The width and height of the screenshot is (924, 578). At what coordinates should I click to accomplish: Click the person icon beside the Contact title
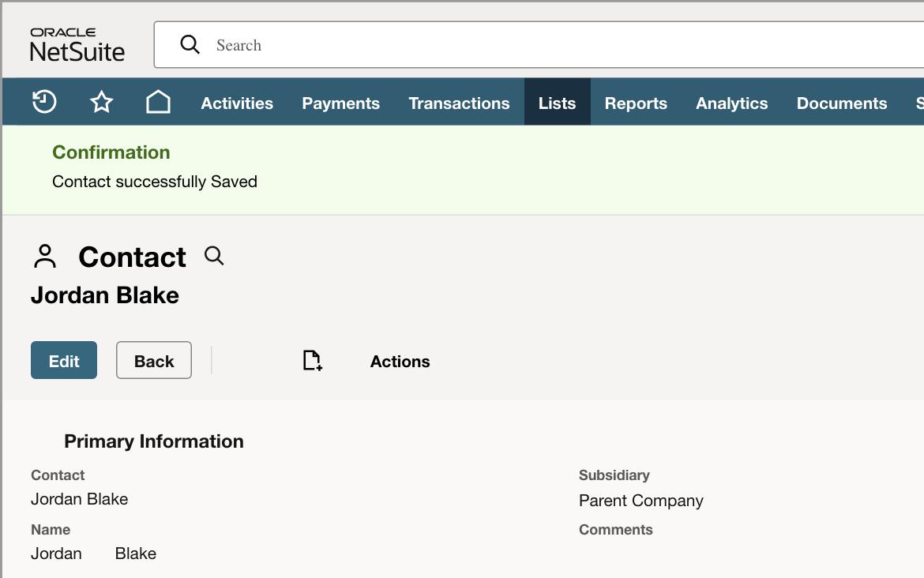[x=45, y=257]
